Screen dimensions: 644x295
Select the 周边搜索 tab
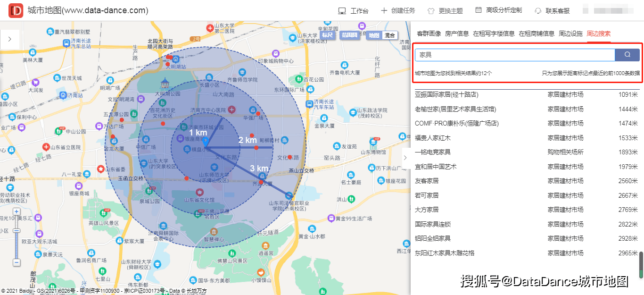[x=599, y=34]
